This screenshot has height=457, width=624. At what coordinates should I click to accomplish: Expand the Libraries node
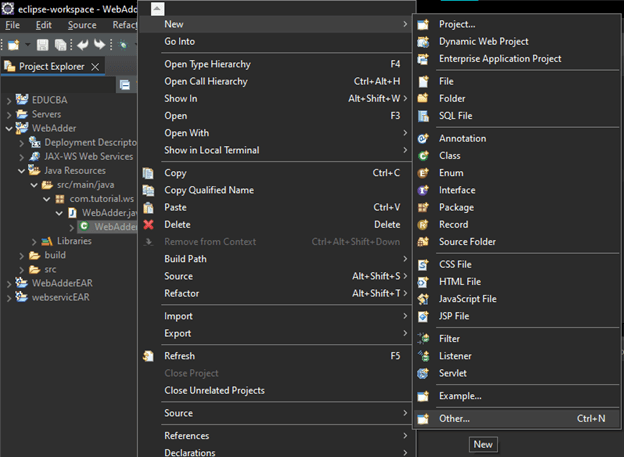[34, 242]
